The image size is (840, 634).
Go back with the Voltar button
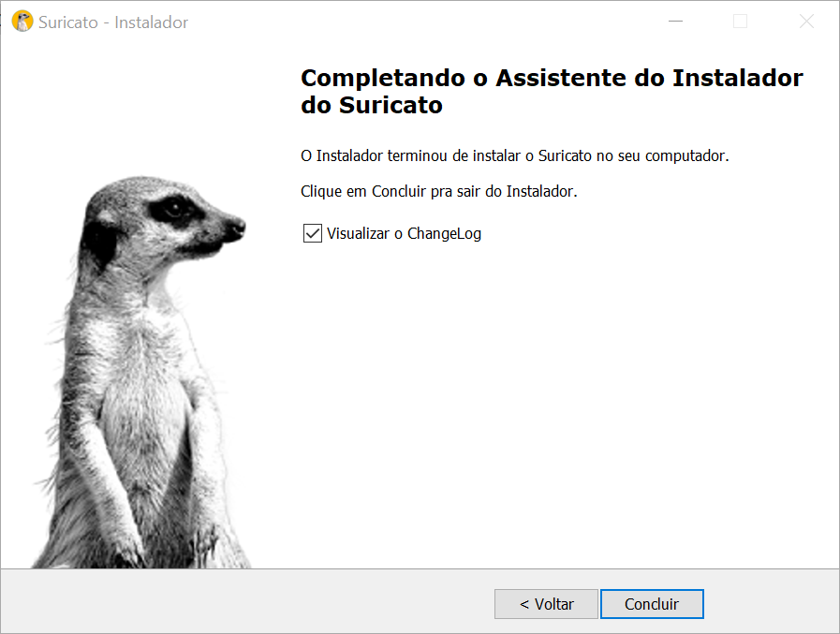[x=546, y=604]
